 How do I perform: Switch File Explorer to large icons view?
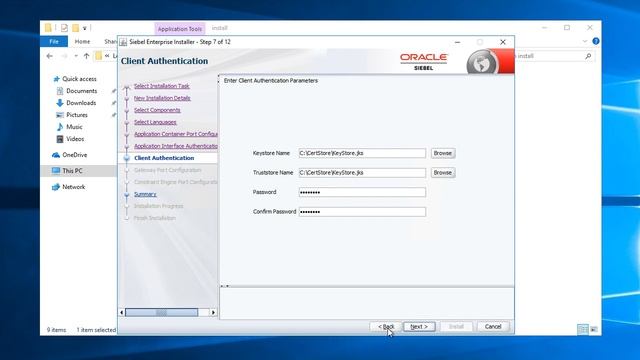[594, 329]
